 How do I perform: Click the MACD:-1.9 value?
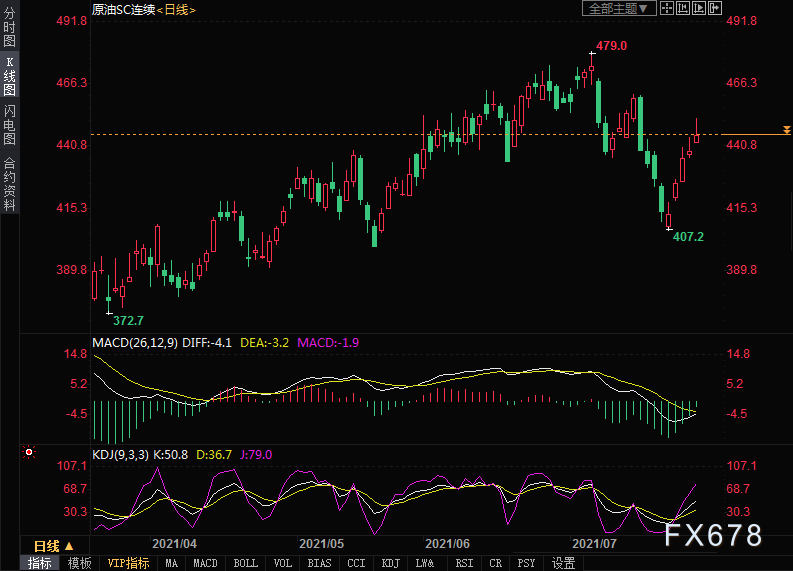(x=328, y=343)
